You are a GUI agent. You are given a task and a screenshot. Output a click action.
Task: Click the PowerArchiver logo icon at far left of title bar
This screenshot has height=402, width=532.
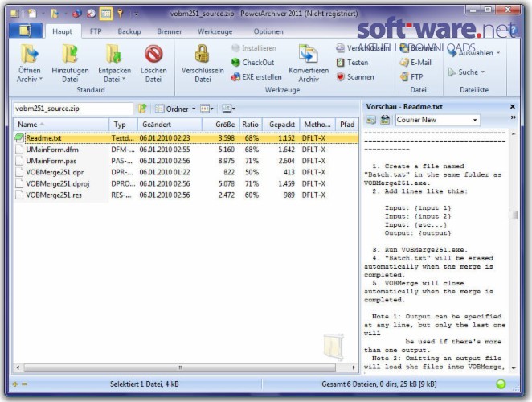coord(14,14)
